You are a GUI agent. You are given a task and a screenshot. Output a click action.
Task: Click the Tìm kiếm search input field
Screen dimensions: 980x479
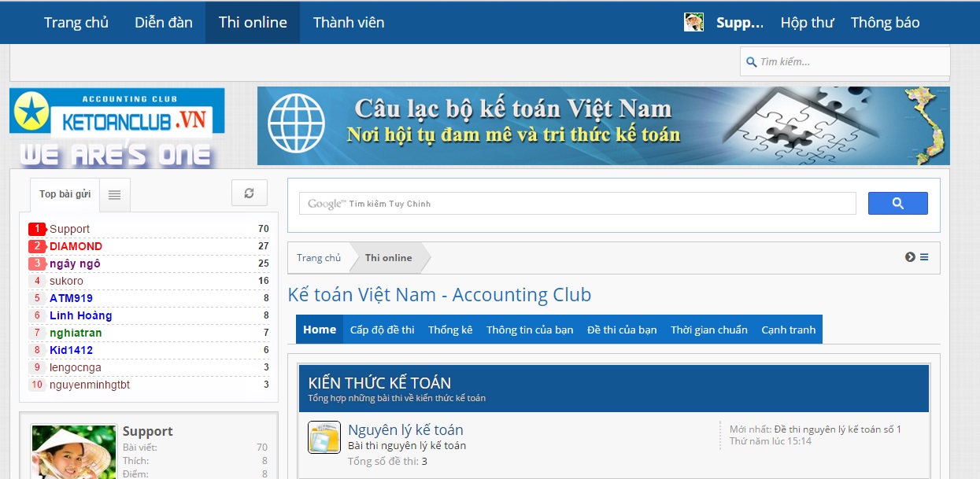850,61
